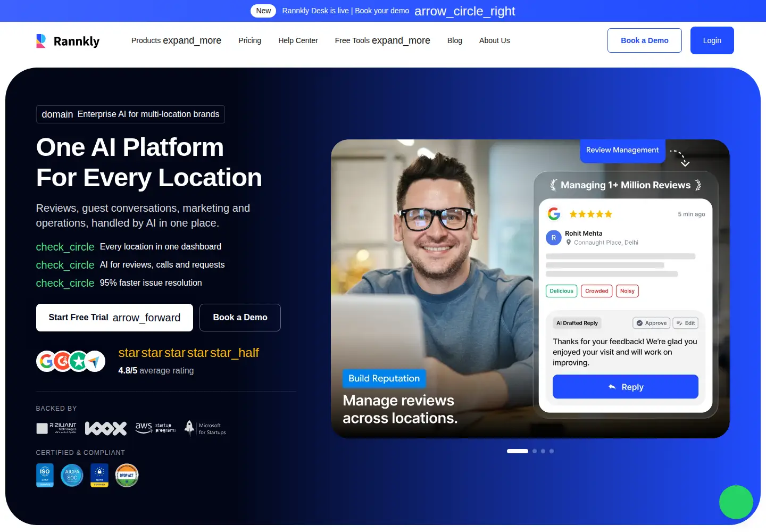This screenshot has width=766, height=532.
Task: Click the Approve button on drafted reply
Action: tap(652, 323)
